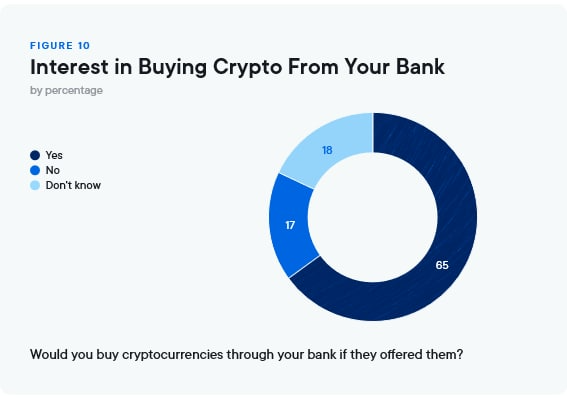The image size is (567, 398).
Task: Click the light blue Don't know legend dot
Action: point(35,185)
